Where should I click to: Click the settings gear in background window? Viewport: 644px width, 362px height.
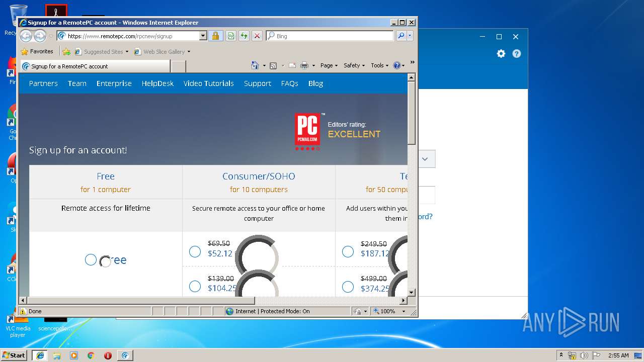click(x=501, y=53)
